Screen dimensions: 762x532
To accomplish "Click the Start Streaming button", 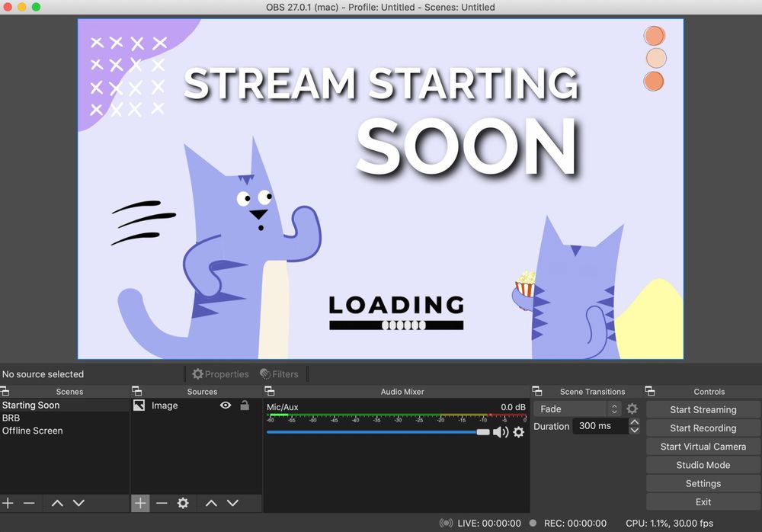I will click(x=702, y=409).
